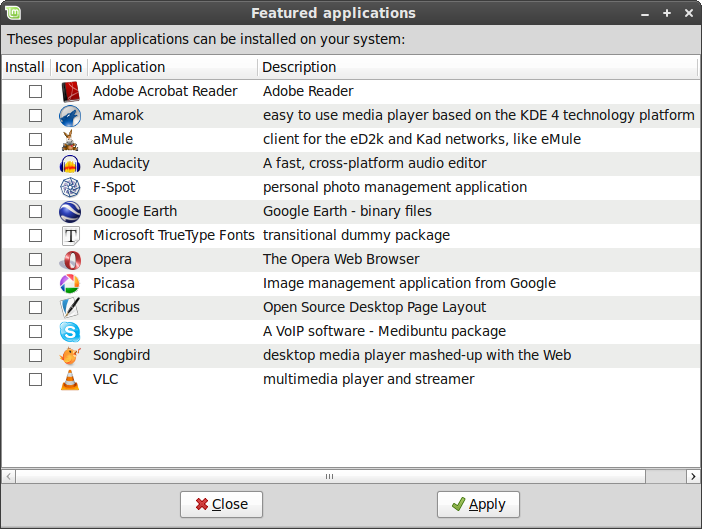Image resolution: width=702 pixels, height=529 pixels.
Task: Click the Picasa colorful icon
Action: (70, 284)
